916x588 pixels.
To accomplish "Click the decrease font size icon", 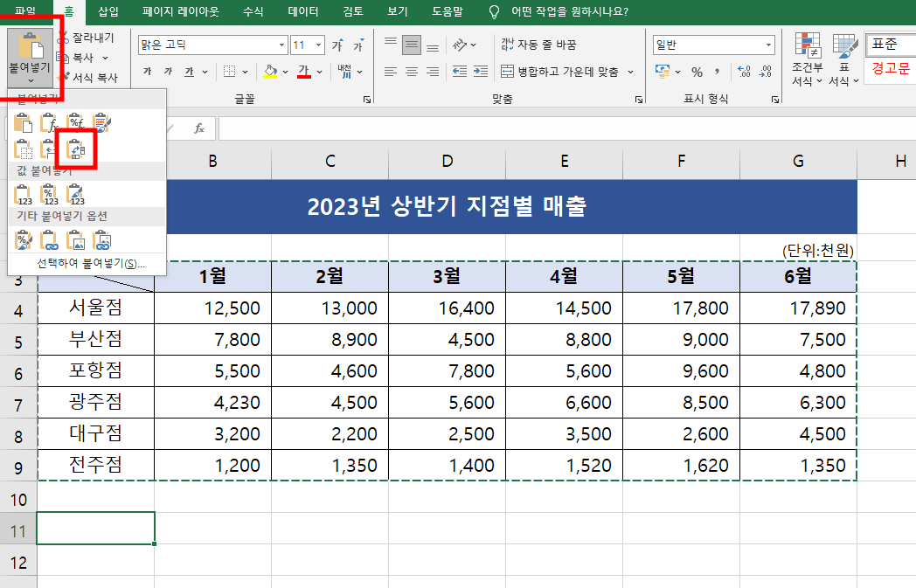I will tap(358, 45).
